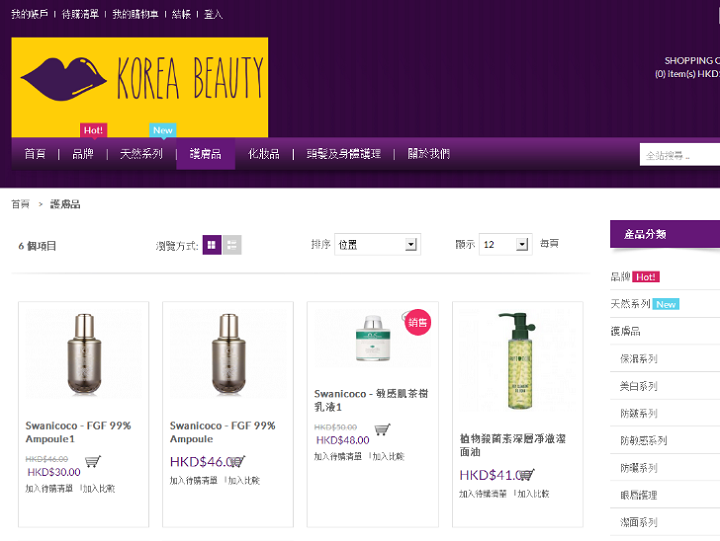Click 結帳 top link
The height and width of the screenshot is (541, 720).
click(181, 14)
